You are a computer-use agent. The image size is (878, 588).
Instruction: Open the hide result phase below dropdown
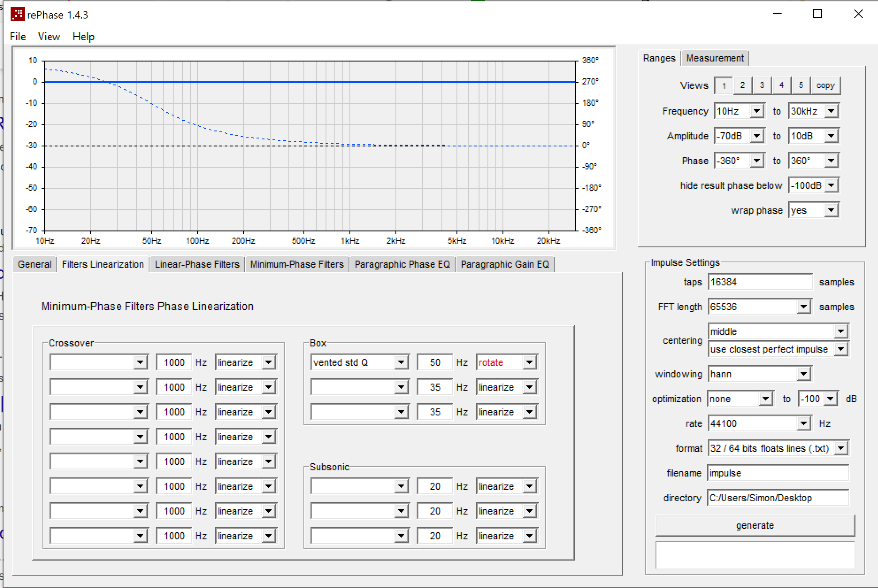coord(813,185)
